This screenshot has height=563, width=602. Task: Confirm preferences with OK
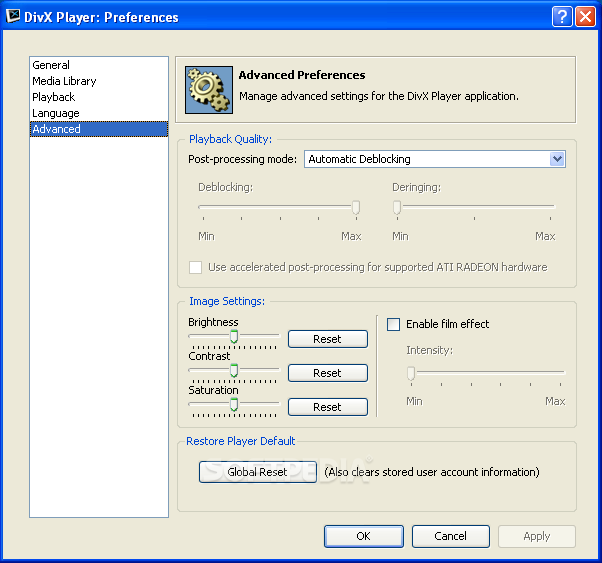click(x=364, y=536)
